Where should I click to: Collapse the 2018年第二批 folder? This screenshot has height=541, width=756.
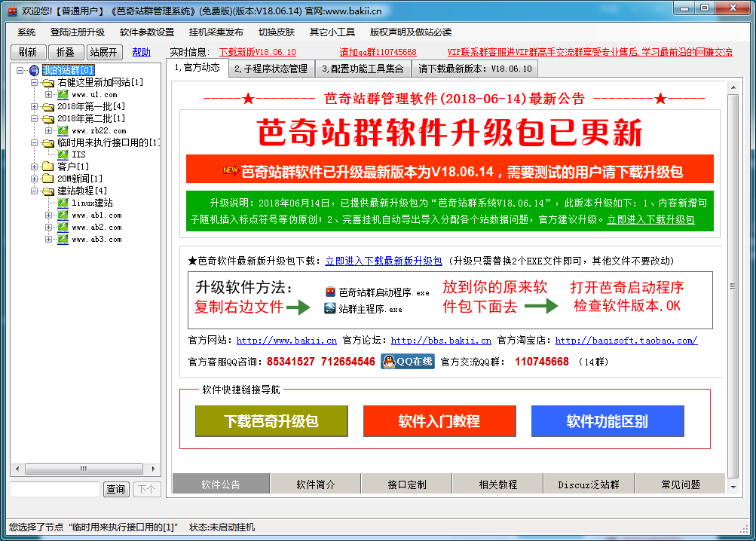coord(34,118)
